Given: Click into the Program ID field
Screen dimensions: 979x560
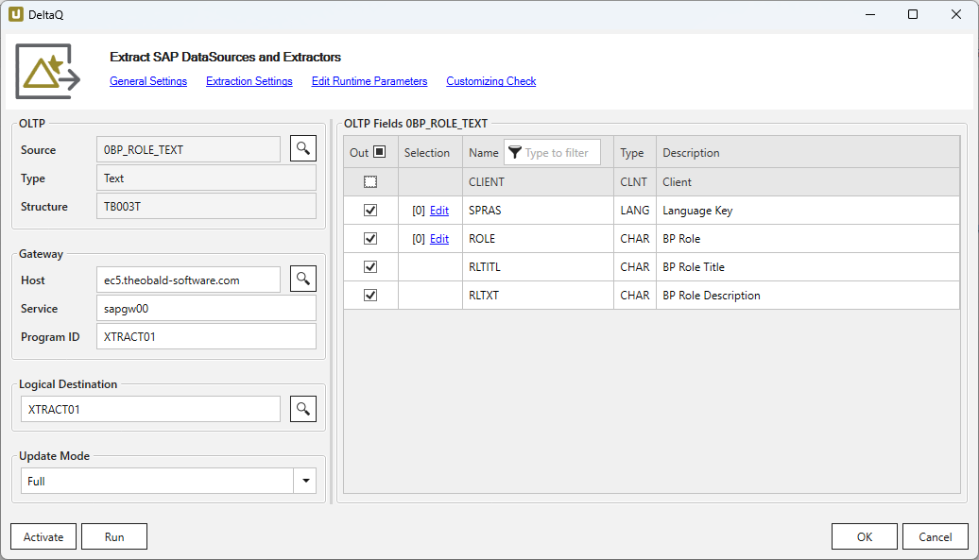Looking at the screenshot, I should click(x=205, y=337).
